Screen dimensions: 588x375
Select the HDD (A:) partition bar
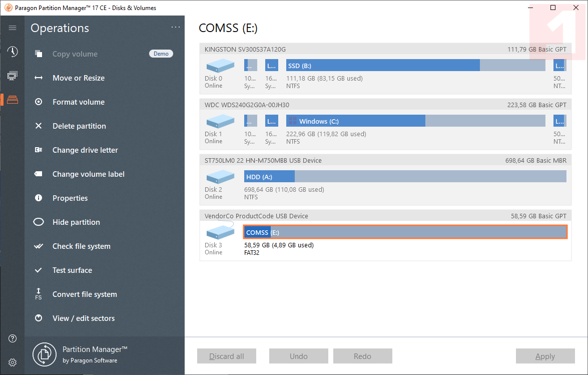coord(405,176)
